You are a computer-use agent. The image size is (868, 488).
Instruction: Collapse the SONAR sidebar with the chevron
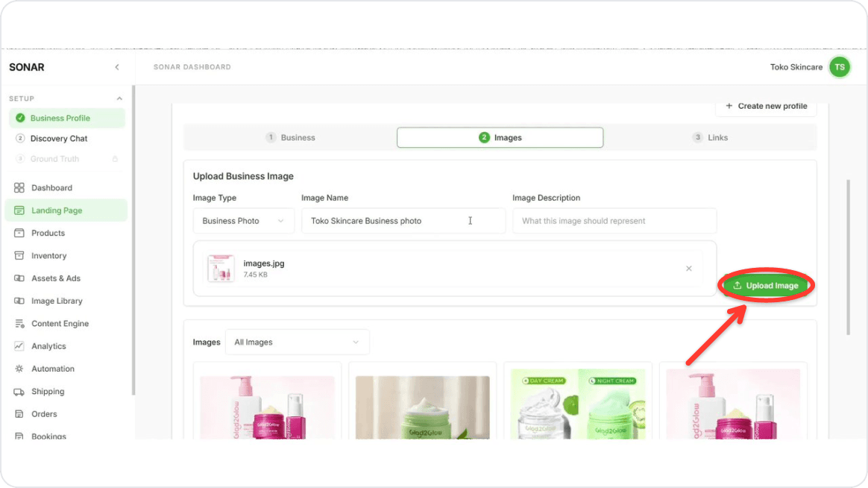click(x=117, y=67)
